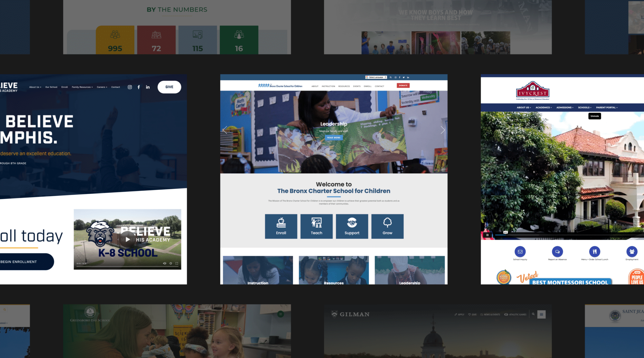Image resolution: width=644 pixels, height=358 pixels.
Task: Click the Resources photo card
Action: click(334, 270)
